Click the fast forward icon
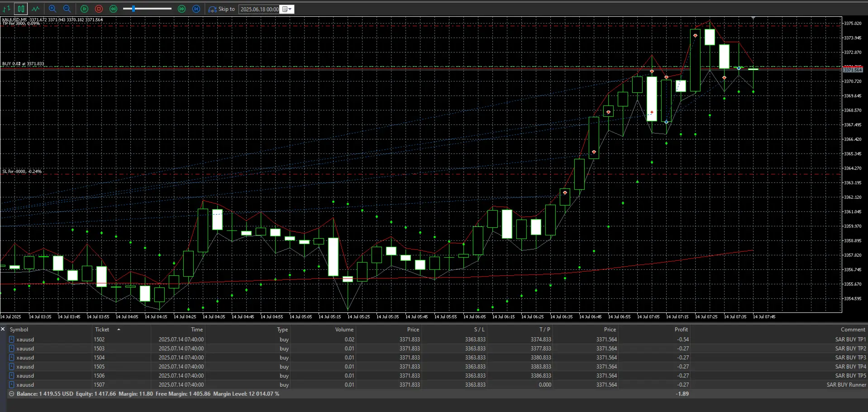The image size is (868, 412). click(x=181, y=9)
